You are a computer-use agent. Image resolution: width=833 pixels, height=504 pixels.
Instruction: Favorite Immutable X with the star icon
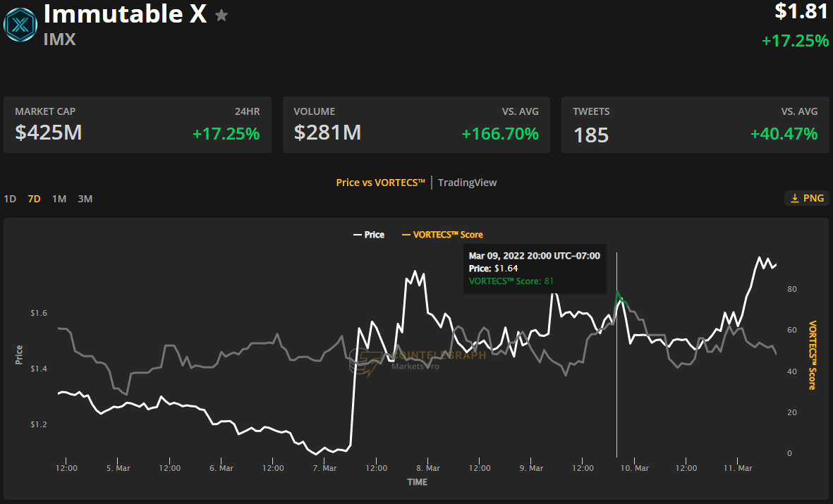coord(221,16)
